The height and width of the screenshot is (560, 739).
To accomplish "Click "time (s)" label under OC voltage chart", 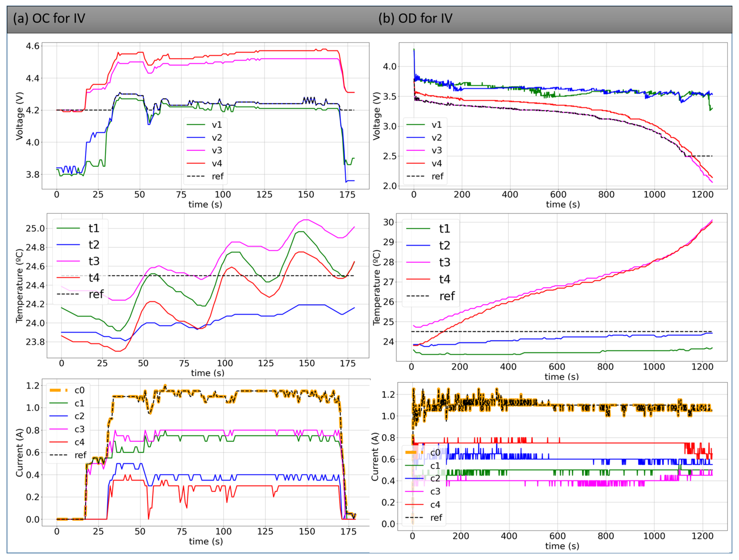I will point(205,204).
